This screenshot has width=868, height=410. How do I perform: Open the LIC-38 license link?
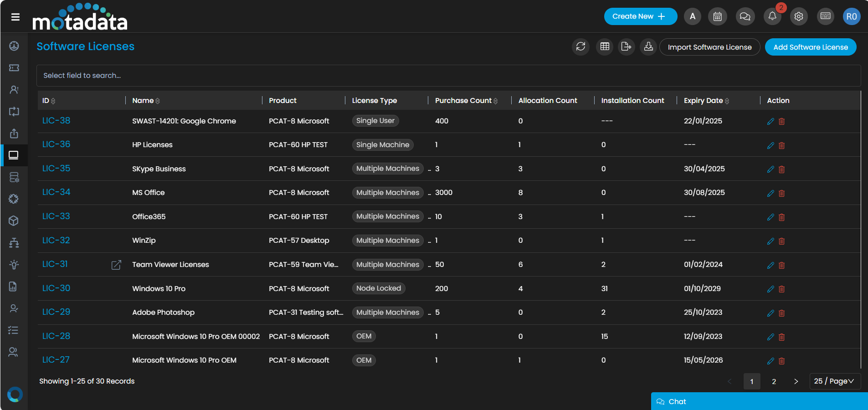56,121
